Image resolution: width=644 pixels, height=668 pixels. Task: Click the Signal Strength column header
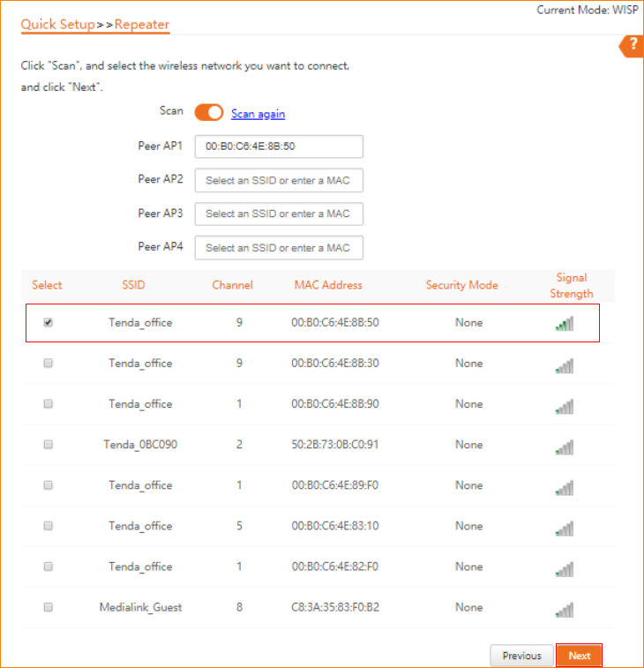point(571,285)
